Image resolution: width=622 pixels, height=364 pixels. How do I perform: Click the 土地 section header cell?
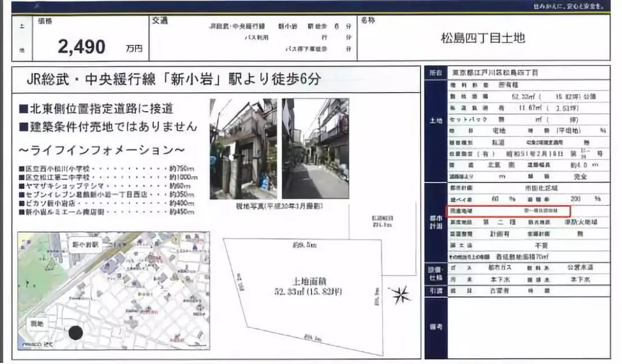(435, 121)
